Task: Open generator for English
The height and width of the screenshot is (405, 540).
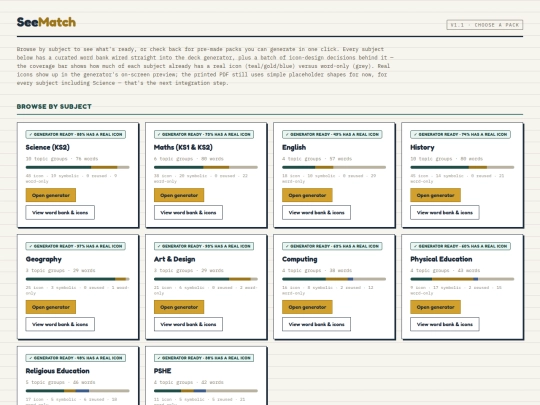Action: [x=307, y=195]
